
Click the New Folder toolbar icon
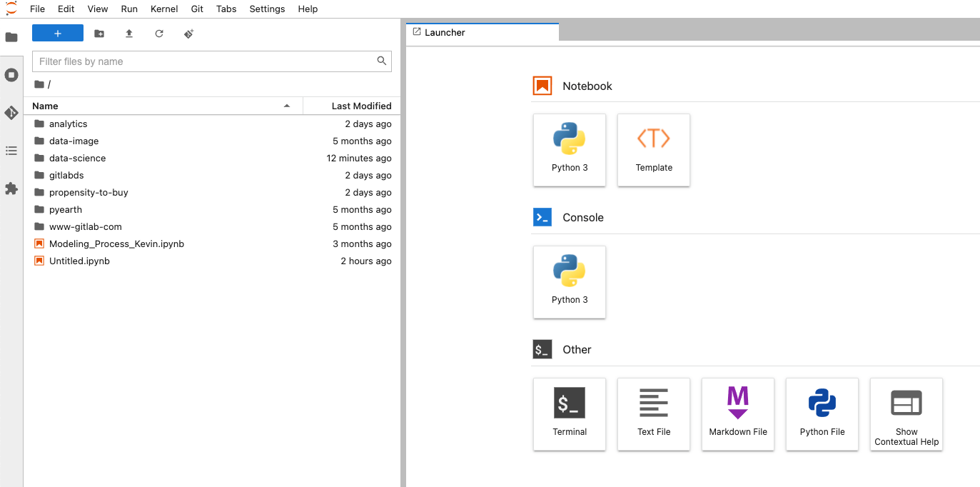(99, 34)
